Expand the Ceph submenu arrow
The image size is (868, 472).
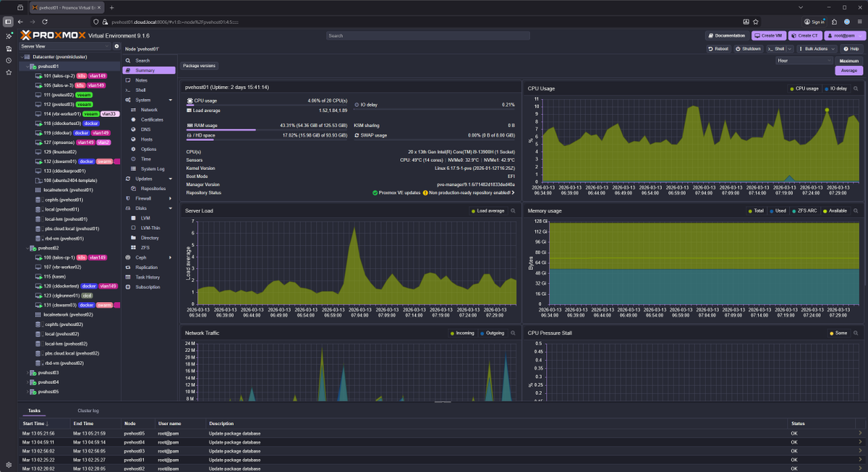[x=171, y=257]
